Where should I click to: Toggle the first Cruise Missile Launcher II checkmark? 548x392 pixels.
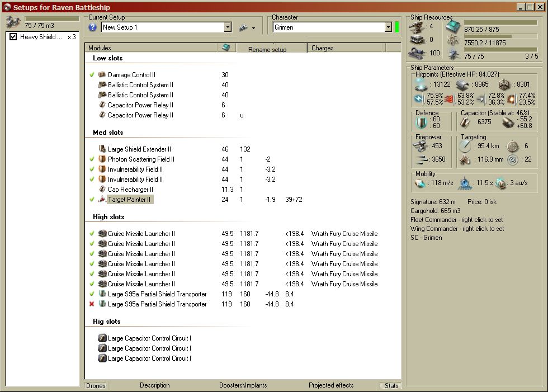click(92, 233)
